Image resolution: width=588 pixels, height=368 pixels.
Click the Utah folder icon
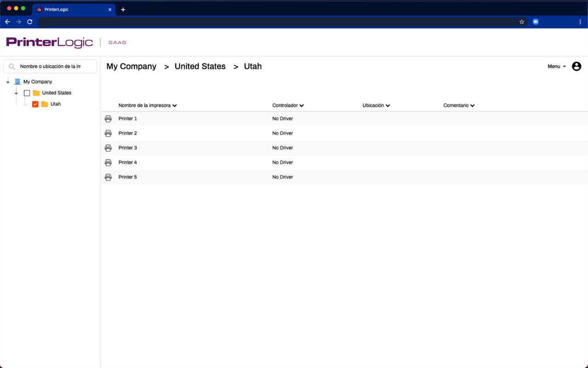coord(45,104)
